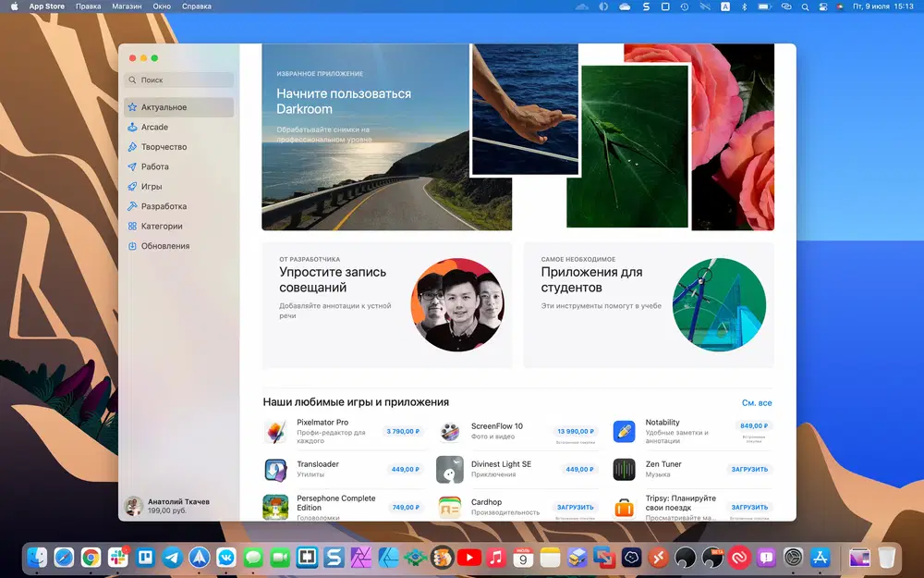924x578 pixels.
Task: Open Finder from the Dock
Action: pos(37,557)
